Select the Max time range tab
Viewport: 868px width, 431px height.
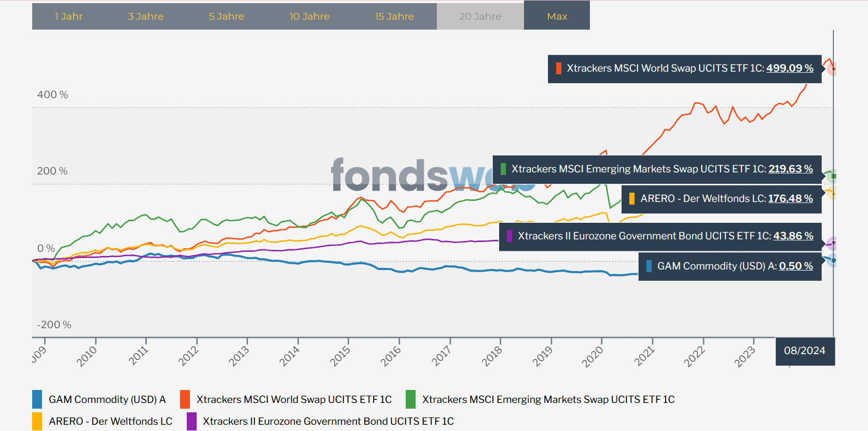[x=557, y=16]
